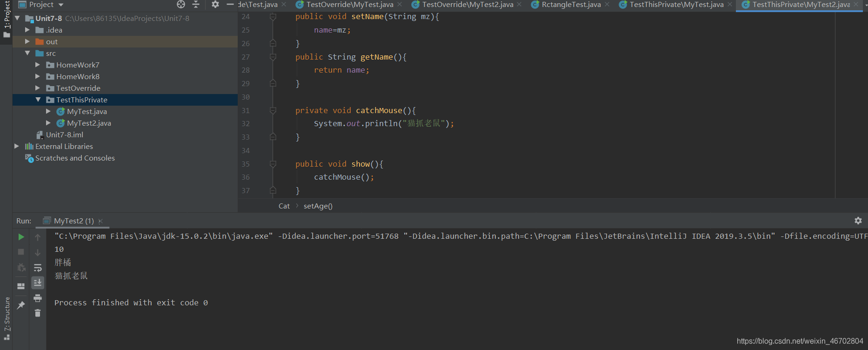The width and height of the screenshot is (868, 350).
Task: Click the 'return name;' code line
Action: pos(341,70)
